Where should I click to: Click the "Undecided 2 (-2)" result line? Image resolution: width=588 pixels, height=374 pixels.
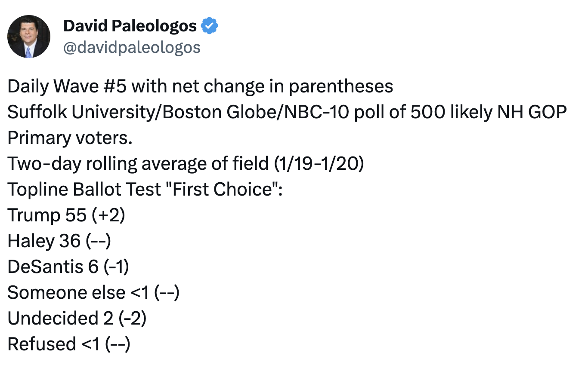(77, 319)
